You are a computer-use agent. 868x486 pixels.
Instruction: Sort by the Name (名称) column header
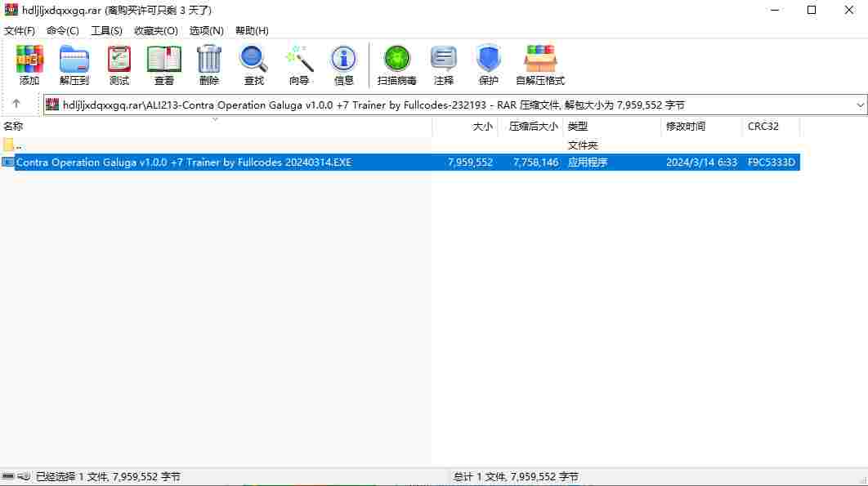click(x=216, y=127)
